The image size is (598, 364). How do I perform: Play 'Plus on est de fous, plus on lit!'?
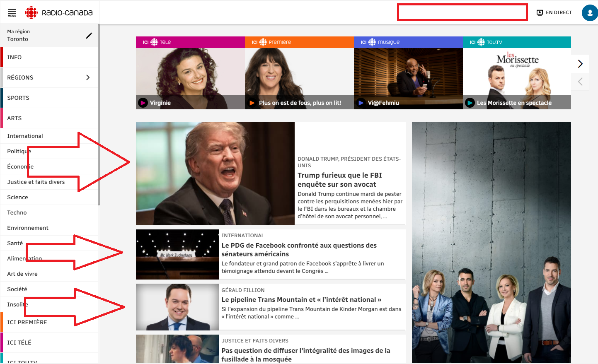(252, 103)
